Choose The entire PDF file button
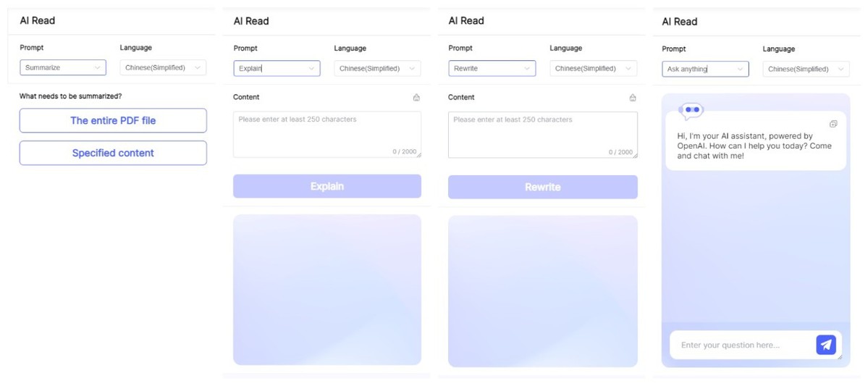The width and height of the screenshot is (868, 386). pos(113,121)
